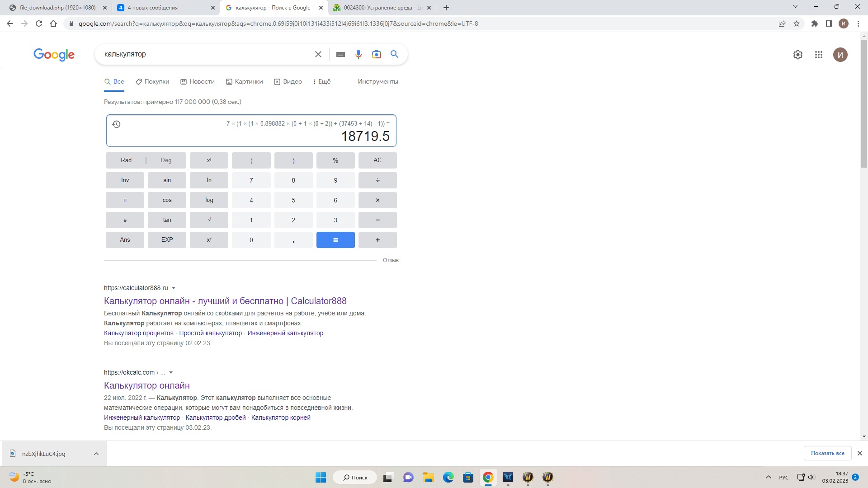Open Калькулятор онлайн okcalc link
The height and width of the screenshot is (488, 868).
pos(147,385)
